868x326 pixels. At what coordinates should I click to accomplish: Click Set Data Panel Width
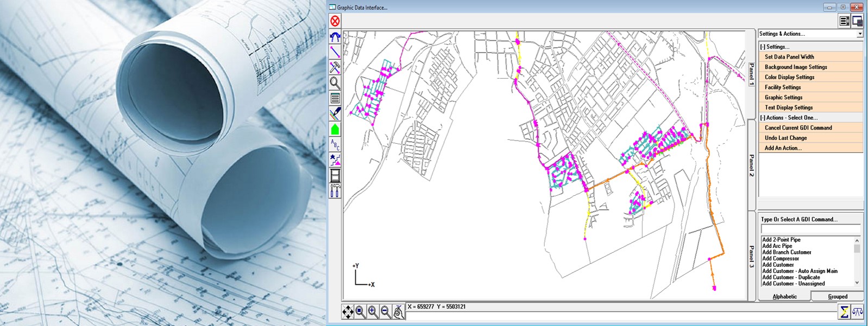(810, 57)
